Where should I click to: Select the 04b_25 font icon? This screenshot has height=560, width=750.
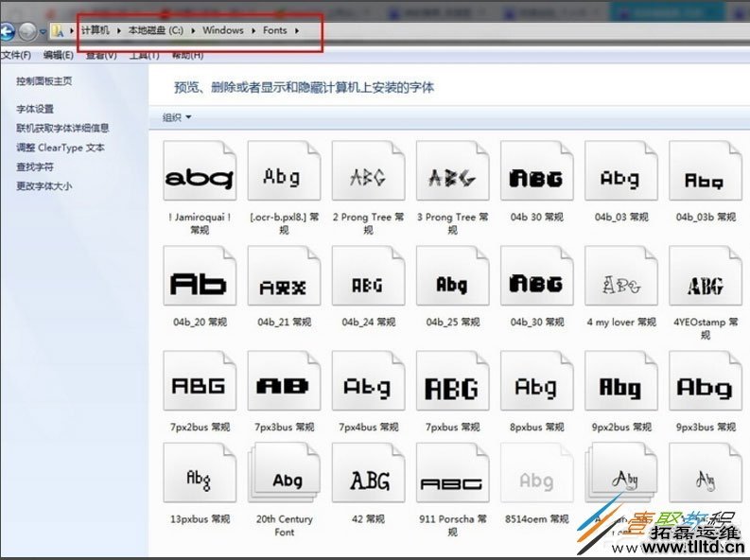coord(452,276)
